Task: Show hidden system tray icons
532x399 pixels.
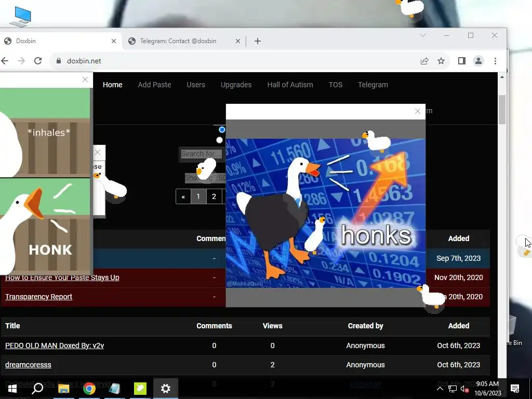Action: [x=440, y=389]
